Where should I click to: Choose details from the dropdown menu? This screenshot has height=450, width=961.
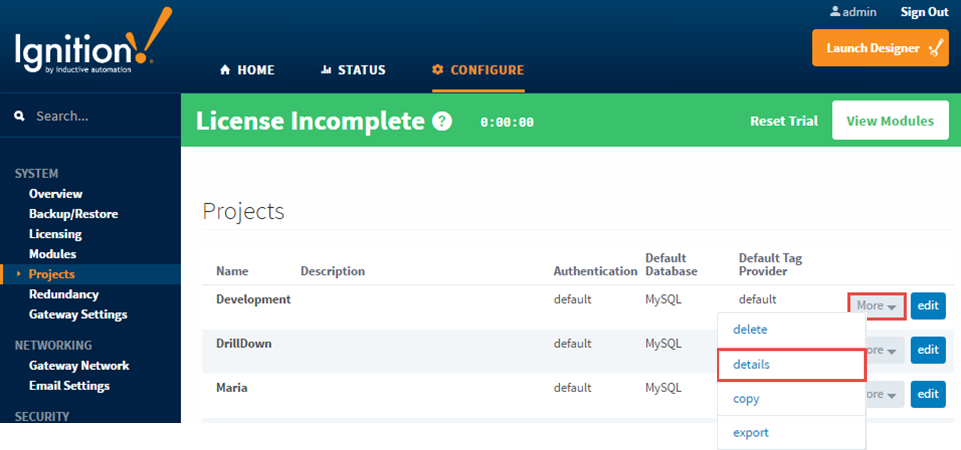(791, 364)
